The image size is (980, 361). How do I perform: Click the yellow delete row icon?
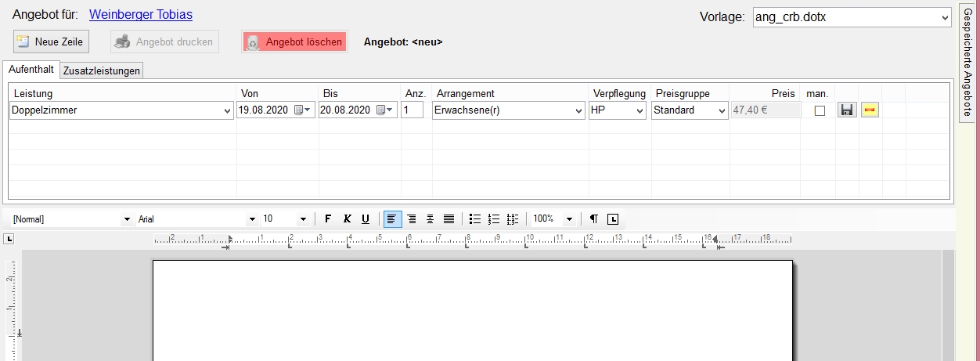pyautogui.click(x=870, y=110)
